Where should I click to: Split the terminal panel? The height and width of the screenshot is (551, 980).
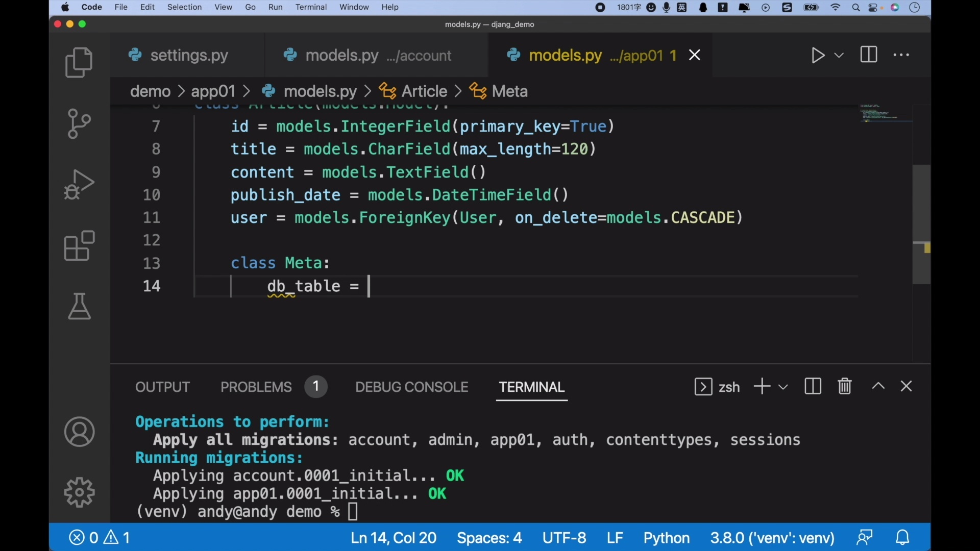pos(812,386)
